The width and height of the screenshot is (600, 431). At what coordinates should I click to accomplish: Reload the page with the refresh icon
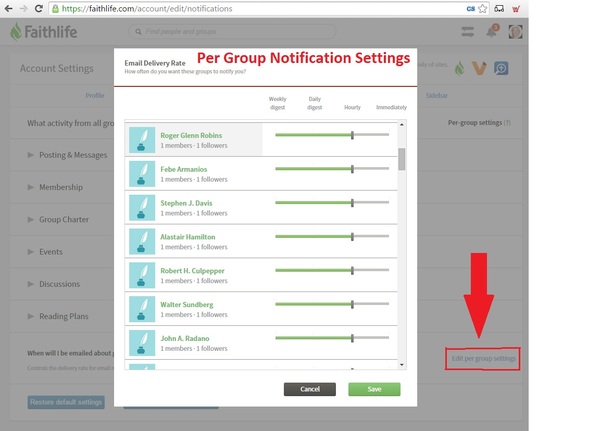[x=38, y=8]
